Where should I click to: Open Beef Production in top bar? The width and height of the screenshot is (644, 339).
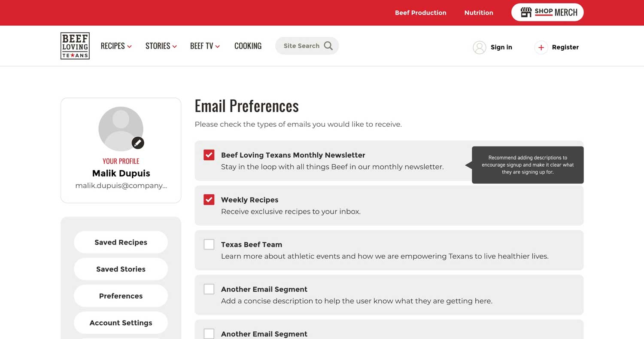[420, 13]
